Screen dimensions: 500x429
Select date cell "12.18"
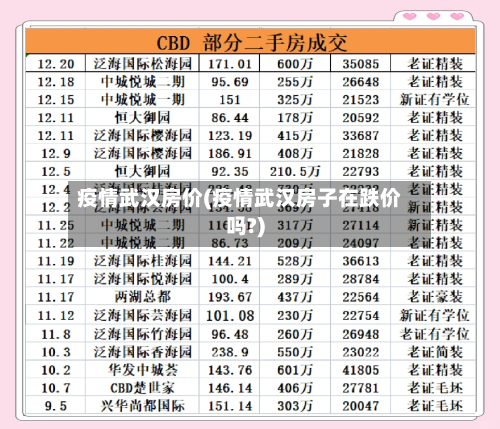click(56, 82)
